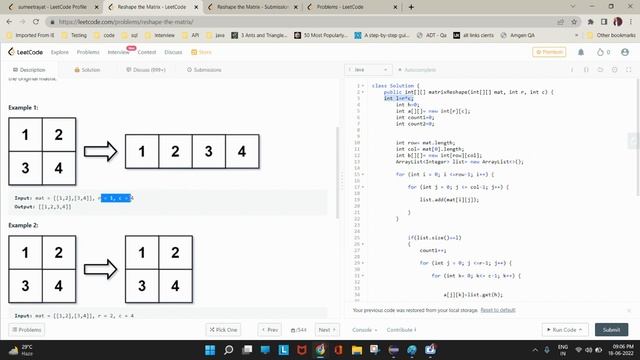Open the Windows Start menu
Image resolution: width=640 pixels, height=360 pixels.
point(210,350)
